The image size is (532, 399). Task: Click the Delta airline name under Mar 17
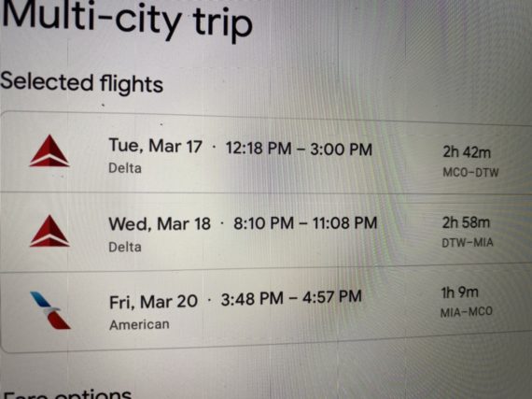[125, 168]
